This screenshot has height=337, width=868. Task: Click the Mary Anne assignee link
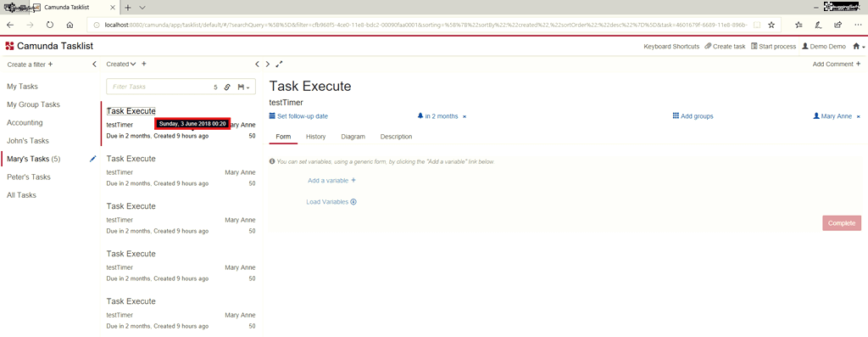coord(832,116)
